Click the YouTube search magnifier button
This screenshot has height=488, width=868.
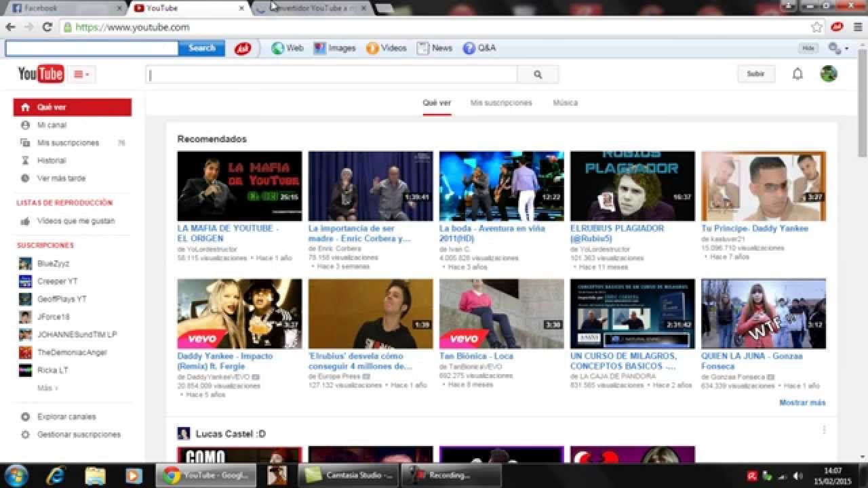pyautogui.click(x=538, y=75)
